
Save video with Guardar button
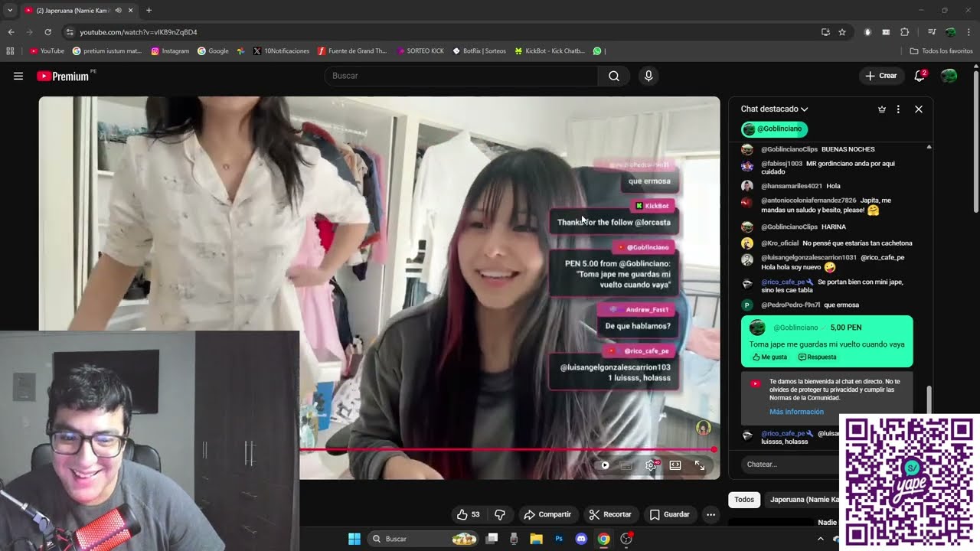[669, 514]
